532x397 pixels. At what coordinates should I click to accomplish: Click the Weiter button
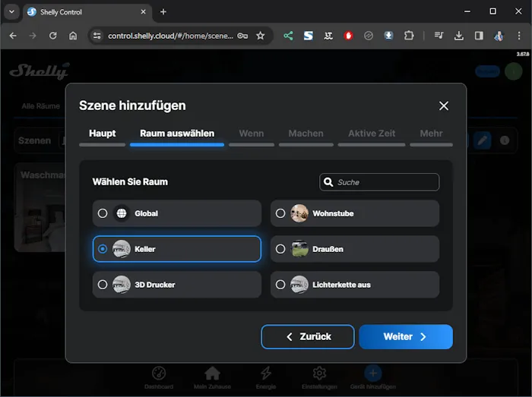(405, 336)
